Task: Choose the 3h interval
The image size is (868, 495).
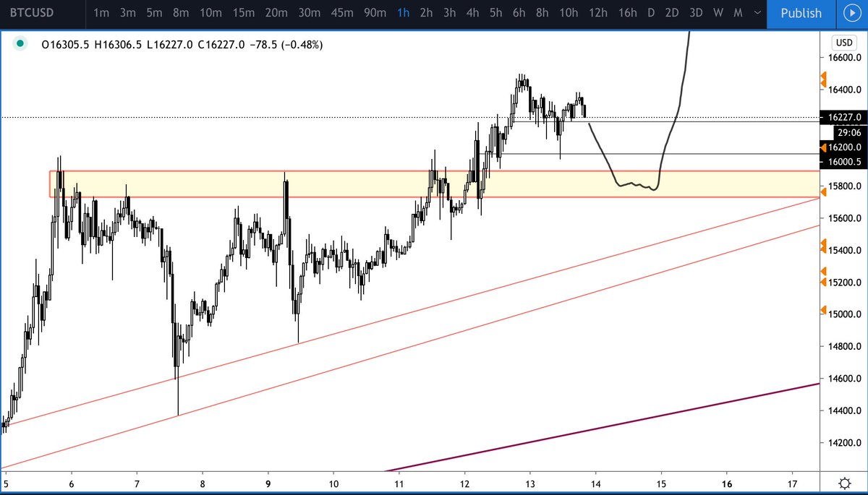Action: [450, 13]
